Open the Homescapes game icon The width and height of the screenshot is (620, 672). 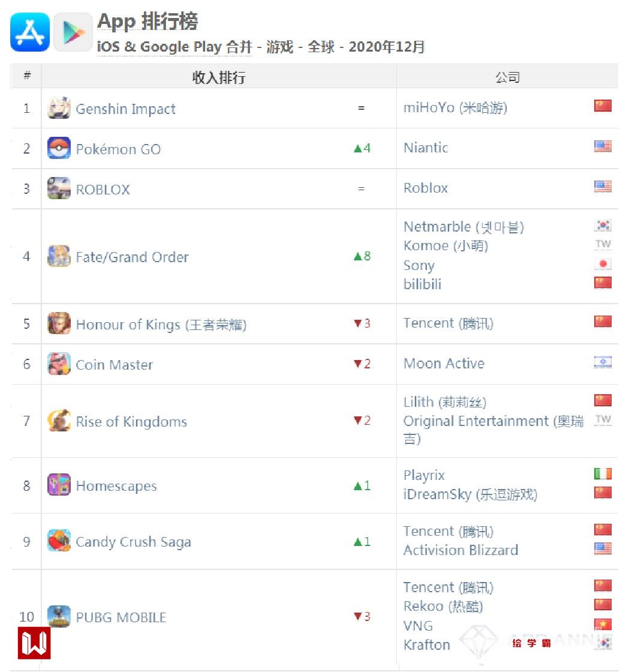[x=59, y=485]
